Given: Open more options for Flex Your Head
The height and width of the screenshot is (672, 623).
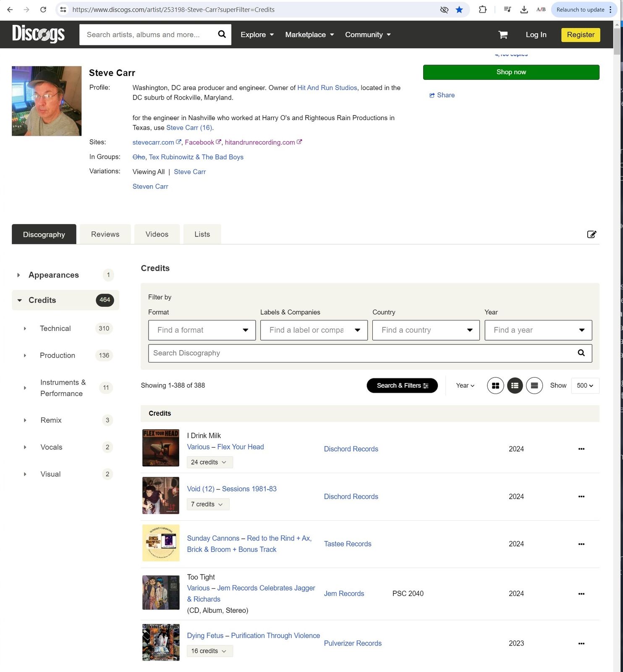Looking at the screenshot, I should pos(581,449).
